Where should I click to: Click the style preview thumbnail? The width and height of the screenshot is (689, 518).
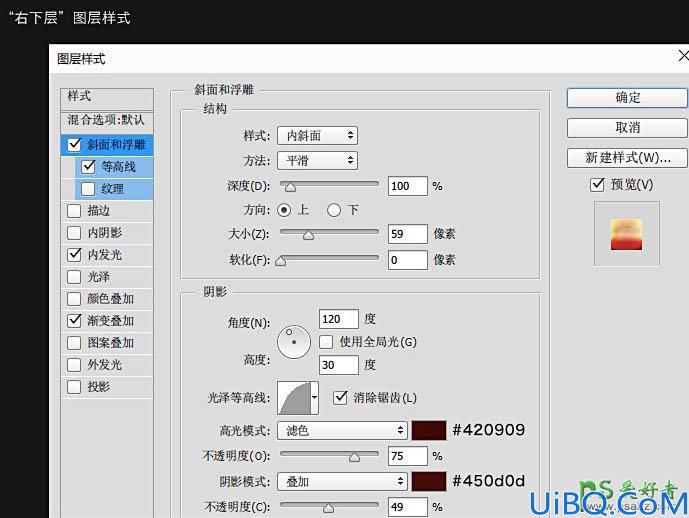(627, 234)
